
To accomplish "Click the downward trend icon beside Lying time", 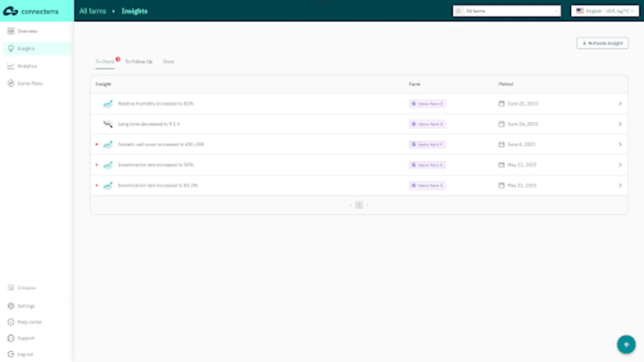I will [108, 124].
